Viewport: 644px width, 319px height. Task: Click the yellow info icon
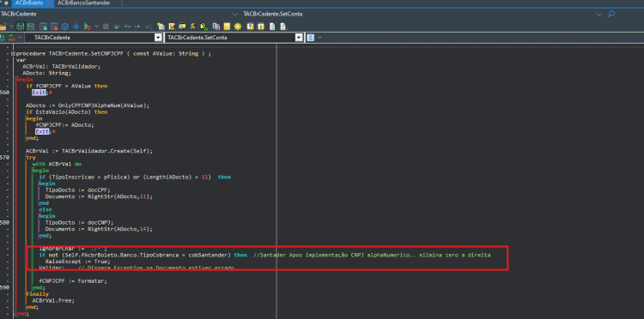point(261,27)
